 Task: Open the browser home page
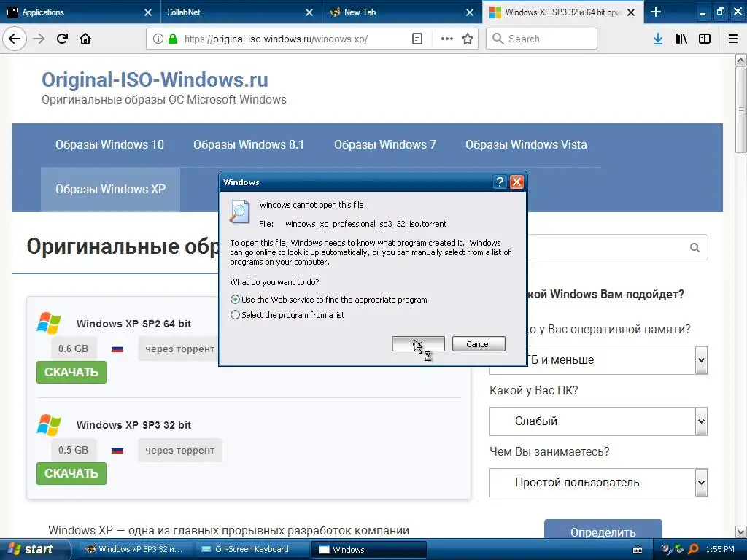[x=85, y=39]
